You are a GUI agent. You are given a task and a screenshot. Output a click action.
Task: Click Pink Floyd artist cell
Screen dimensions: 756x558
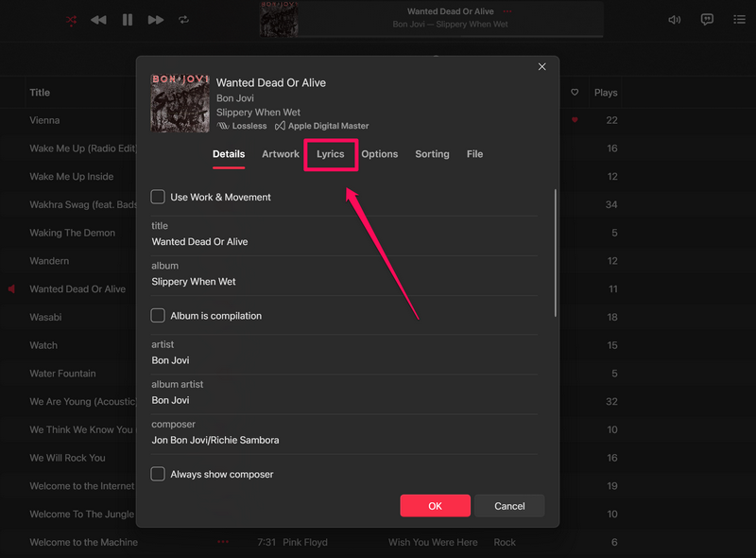point(304,543)
